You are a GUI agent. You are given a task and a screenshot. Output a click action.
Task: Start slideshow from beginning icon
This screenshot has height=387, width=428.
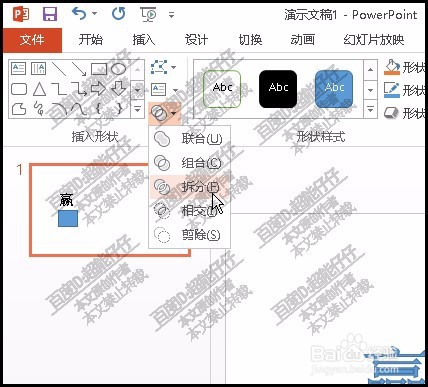coord(149,14)
